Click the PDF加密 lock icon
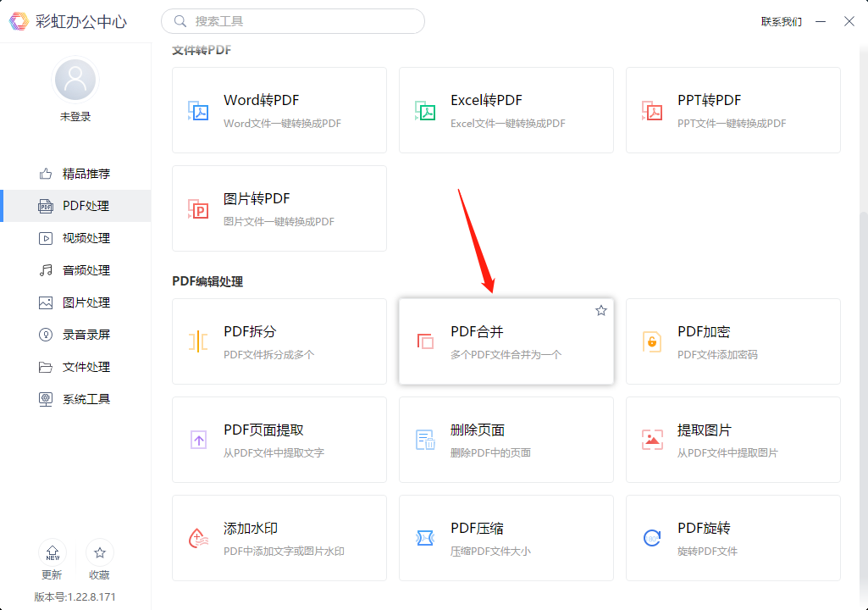This screenshot has width=868, height=610. click(652, 341)
